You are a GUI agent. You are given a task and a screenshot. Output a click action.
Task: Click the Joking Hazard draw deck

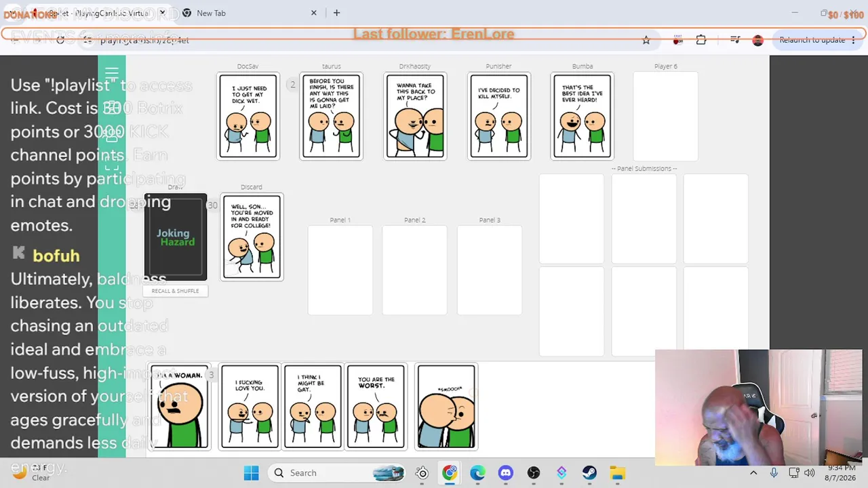click(x=176, y=237)
